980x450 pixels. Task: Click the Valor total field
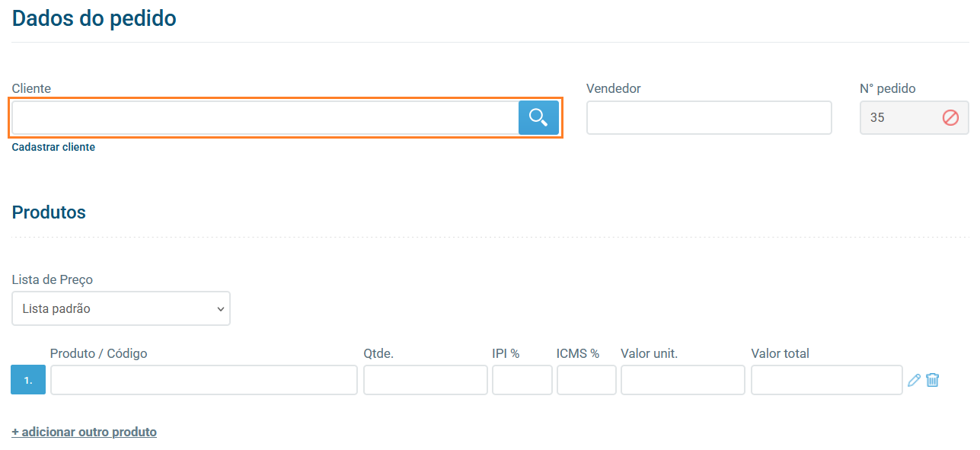pyautogui.click(x=826, y=380)
